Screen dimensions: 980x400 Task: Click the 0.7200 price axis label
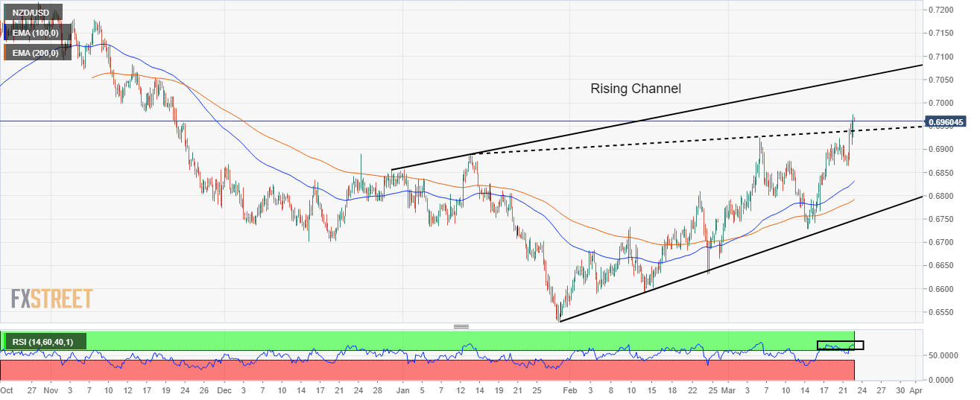pos(942,10)
